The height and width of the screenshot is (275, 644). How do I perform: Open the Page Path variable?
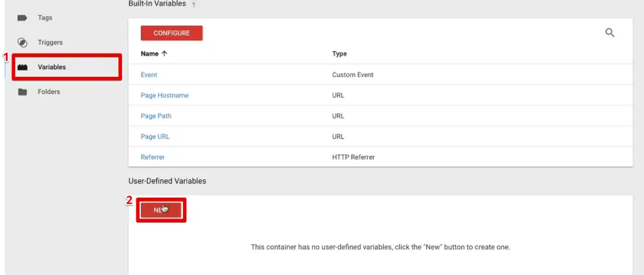pos(156,116)
